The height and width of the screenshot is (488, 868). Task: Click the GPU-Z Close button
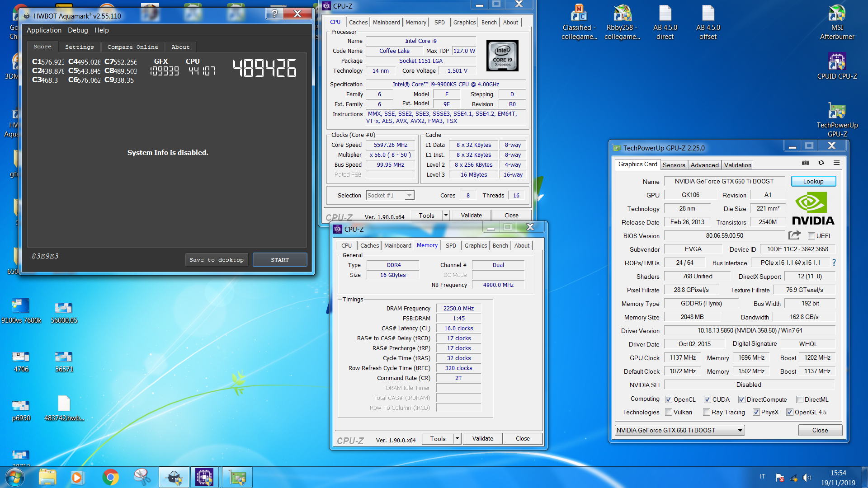click(x=820, y=430)
